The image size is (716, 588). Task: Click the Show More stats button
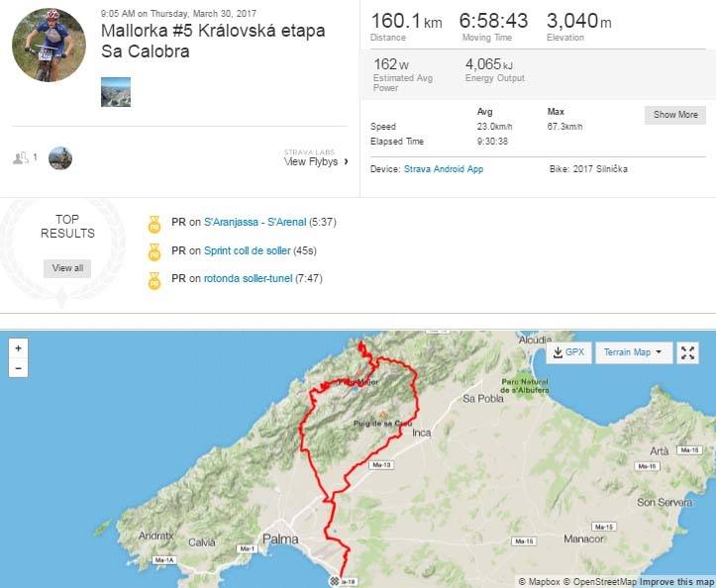pyautogui.click(x=675, y=115)
